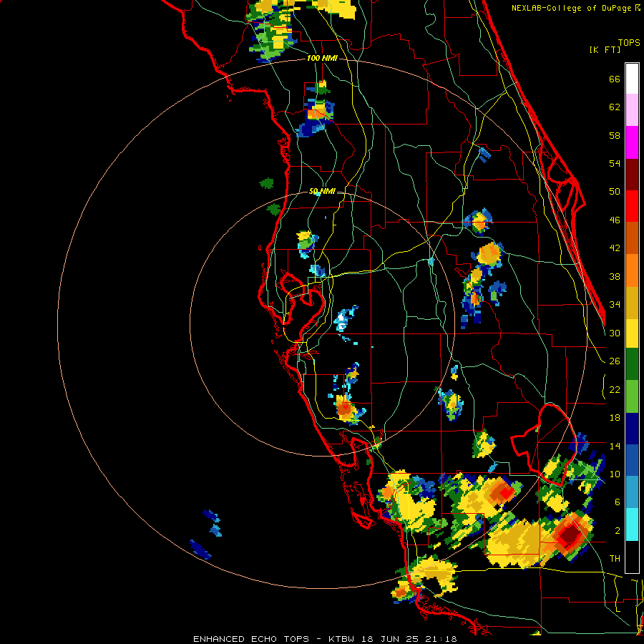
Task: Select the navy blue legend swatch
Action: [x=632, y=429]
